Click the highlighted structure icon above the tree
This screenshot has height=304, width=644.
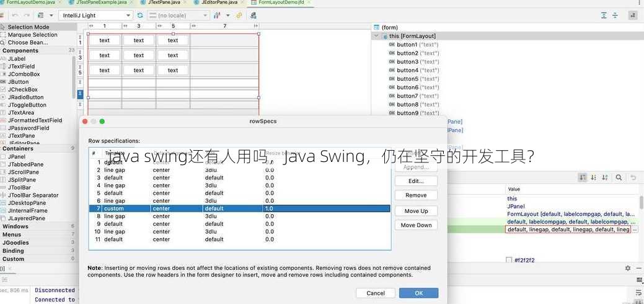point(632,16)
